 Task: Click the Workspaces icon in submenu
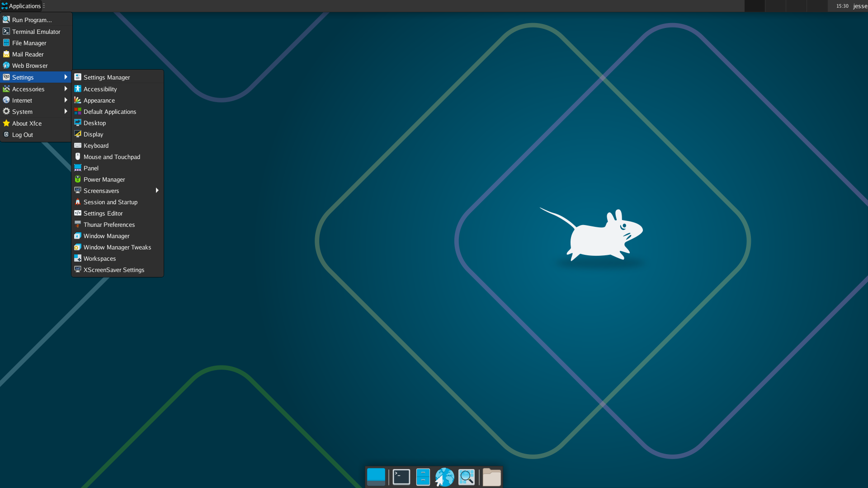pyautogui.click(x=78, y=258)
